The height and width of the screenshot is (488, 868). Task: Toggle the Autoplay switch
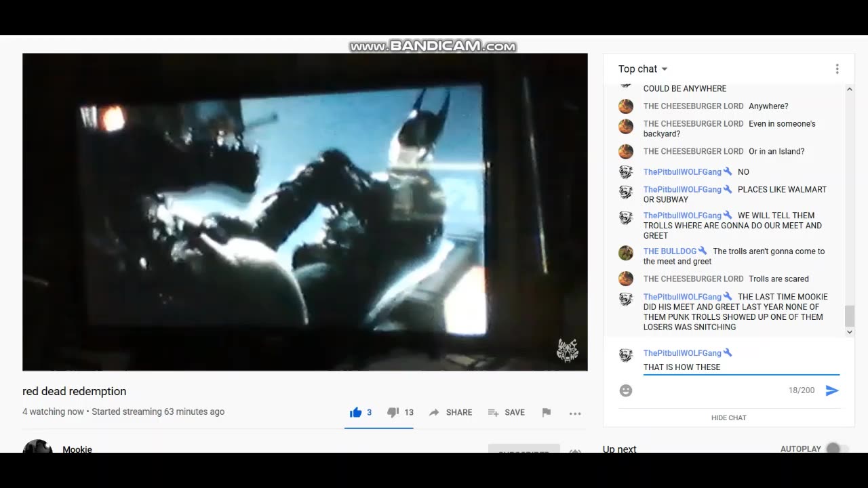click(x=837, y=449)
